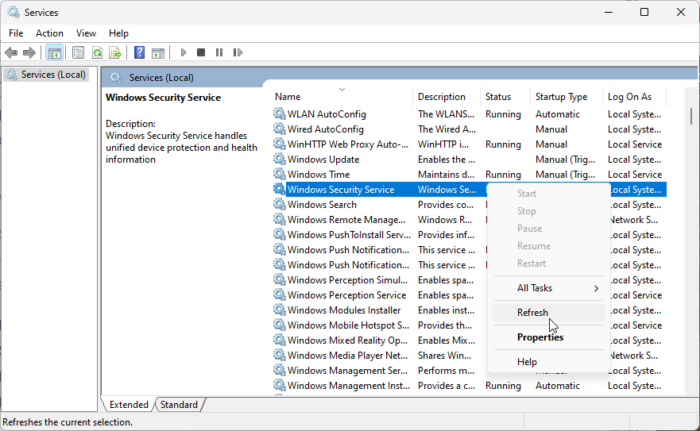Click gear icon beside Windows Security Service
The width and height of the screenshot is (700, 431).
[279, 189]
